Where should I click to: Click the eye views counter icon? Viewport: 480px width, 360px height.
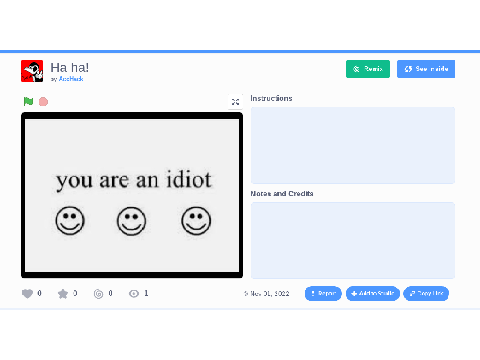click(x=134, y=294)
